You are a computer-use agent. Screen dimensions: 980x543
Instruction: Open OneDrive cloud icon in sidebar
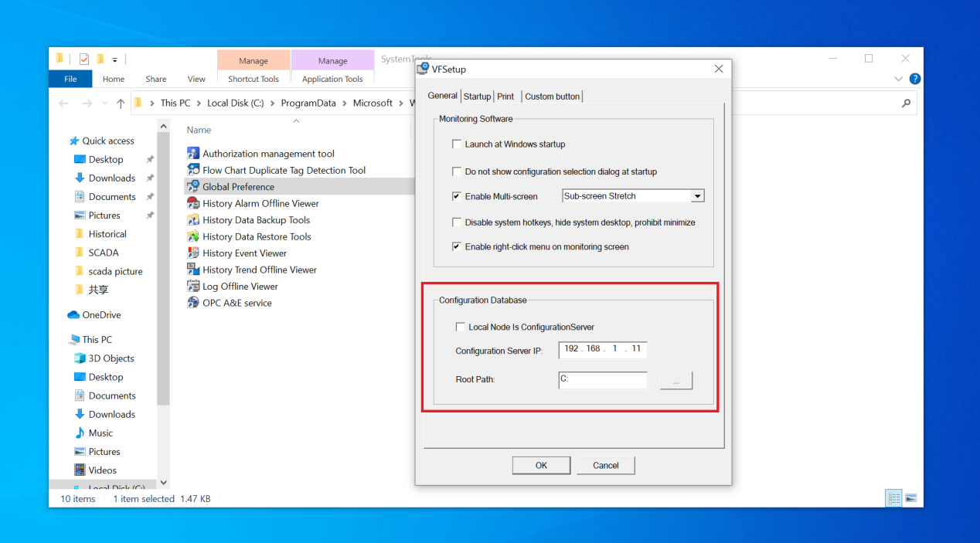click(73, 315)
